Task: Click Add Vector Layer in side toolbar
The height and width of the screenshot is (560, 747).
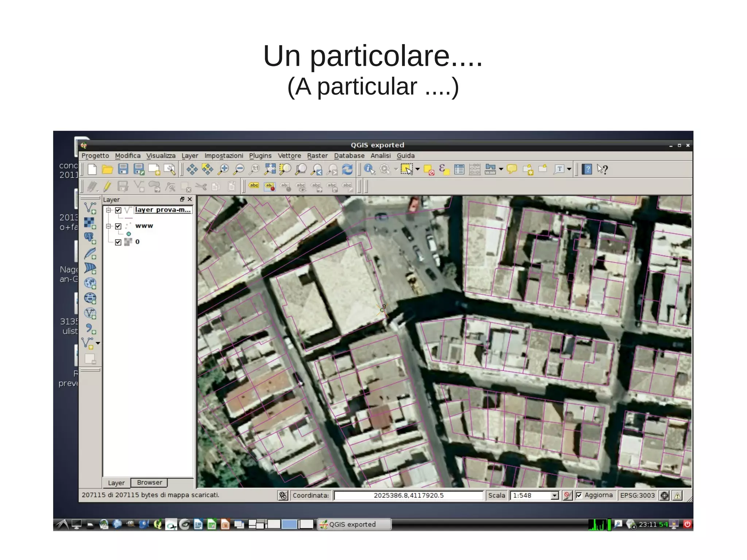Action: pyautogui.click(x=90, y=208)
